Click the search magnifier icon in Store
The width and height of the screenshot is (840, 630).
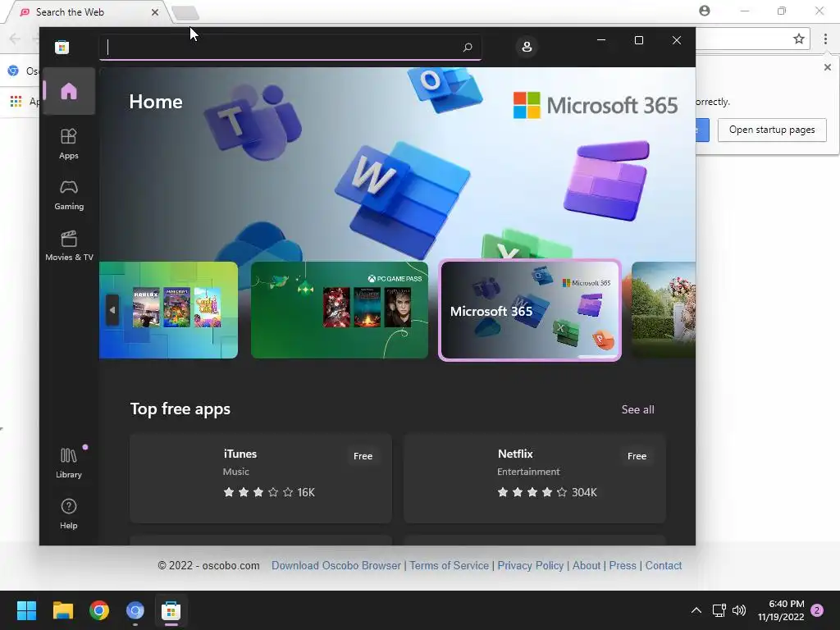click(x=468, y=47)
